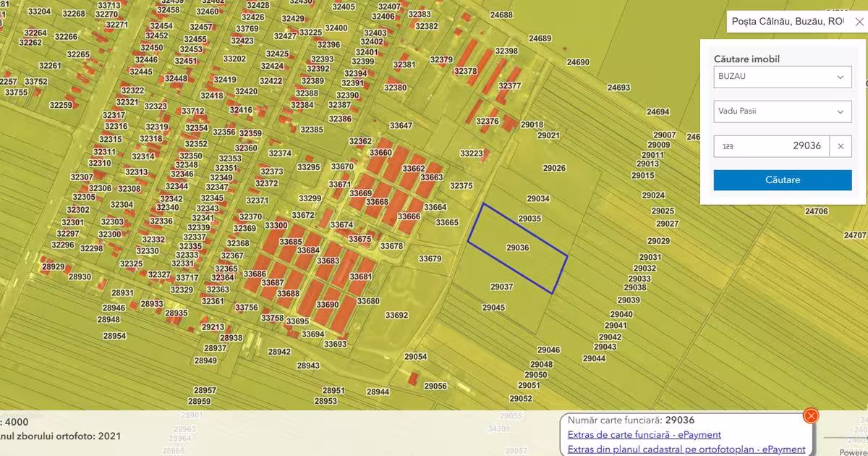The height and width of the screenshot is (456, 868).
Task: Select parcel 29026 on the map
Action: click(554, 168)
